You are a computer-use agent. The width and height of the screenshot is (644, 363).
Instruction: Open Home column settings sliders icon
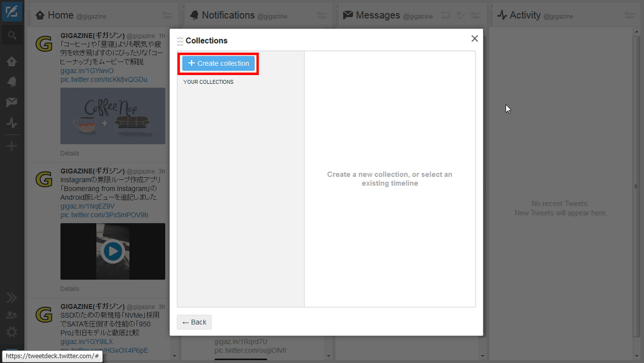[168, 16]
